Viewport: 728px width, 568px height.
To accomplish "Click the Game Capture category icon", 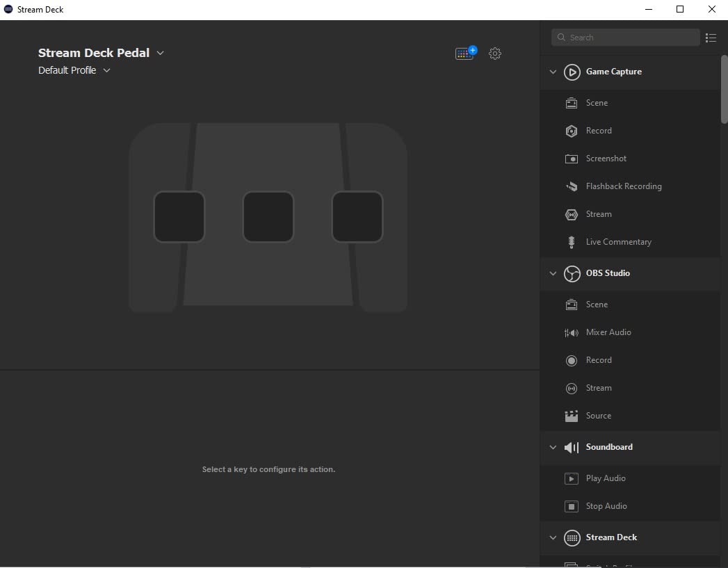I will pyautogui.click(x=572, y=72).
